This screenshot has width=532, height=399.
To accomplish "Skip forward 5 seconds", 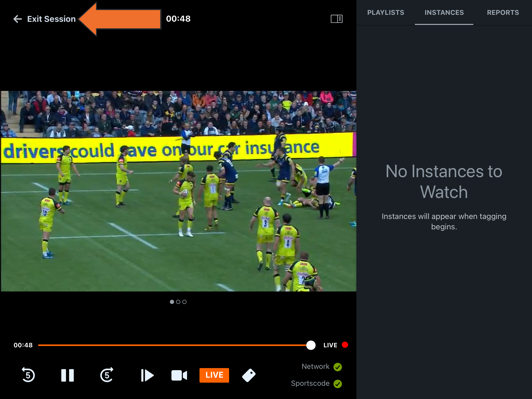I will tap(107, 375).
